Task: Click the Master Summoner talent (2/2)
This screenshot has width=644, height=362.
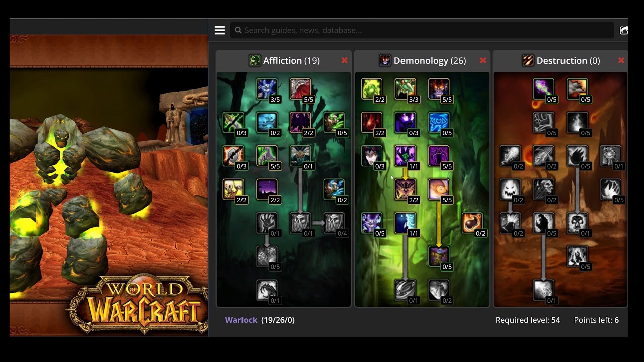Action: tap(406, 190)
